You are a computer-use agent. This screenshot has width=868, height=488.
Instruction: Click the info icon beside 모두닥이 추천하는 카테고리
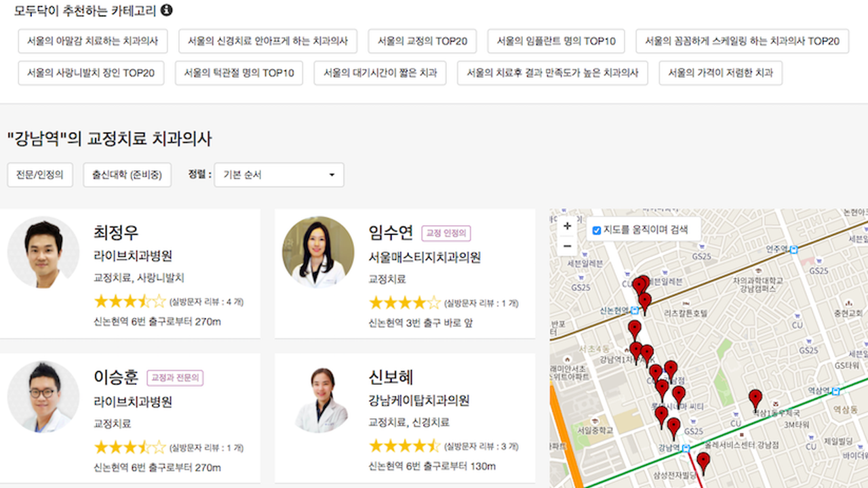coord(166,10)
